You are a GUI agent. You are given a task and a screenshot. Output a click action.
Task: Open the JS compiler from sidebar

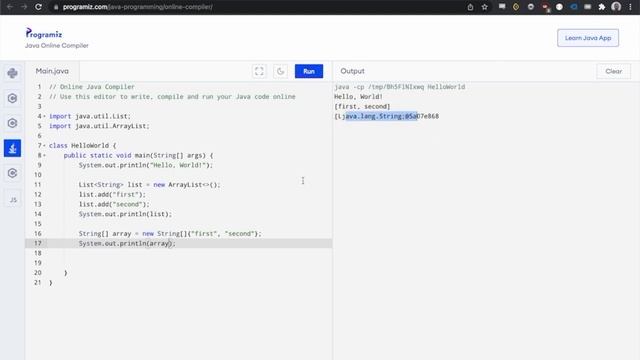[x=13, y=200]
